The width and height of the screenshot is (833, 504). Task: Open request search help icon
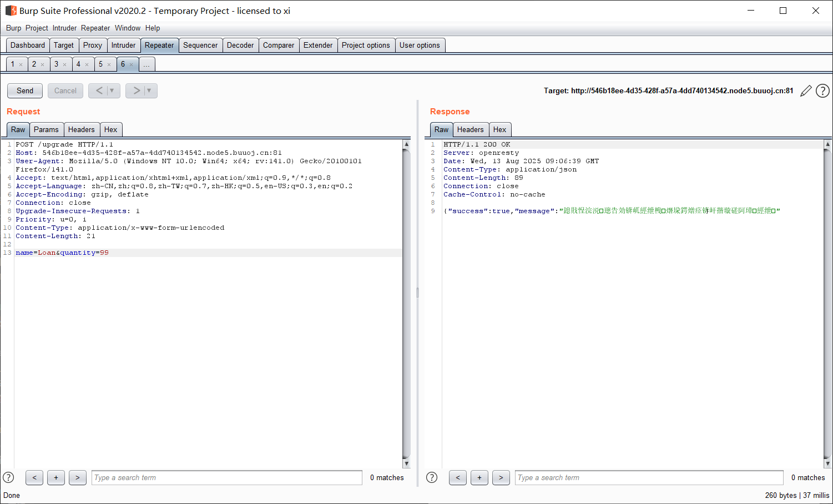click(x=8, y=477)
